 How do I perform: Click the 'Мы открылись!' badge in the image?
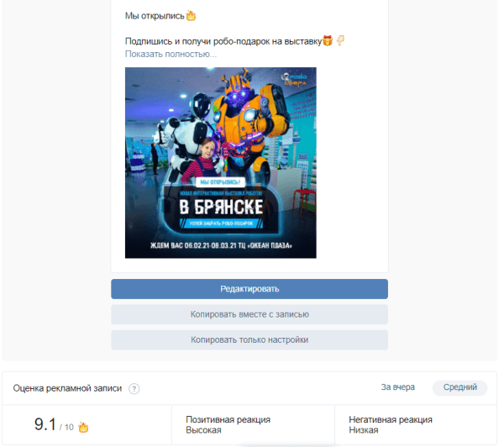pos(220,182)
